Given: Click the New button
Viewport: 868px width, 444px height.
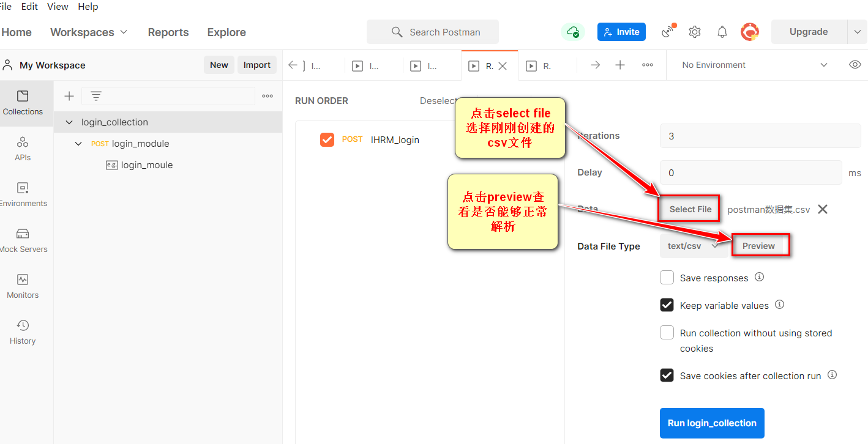Looking at the screenshot, I should tap(219, 65).
